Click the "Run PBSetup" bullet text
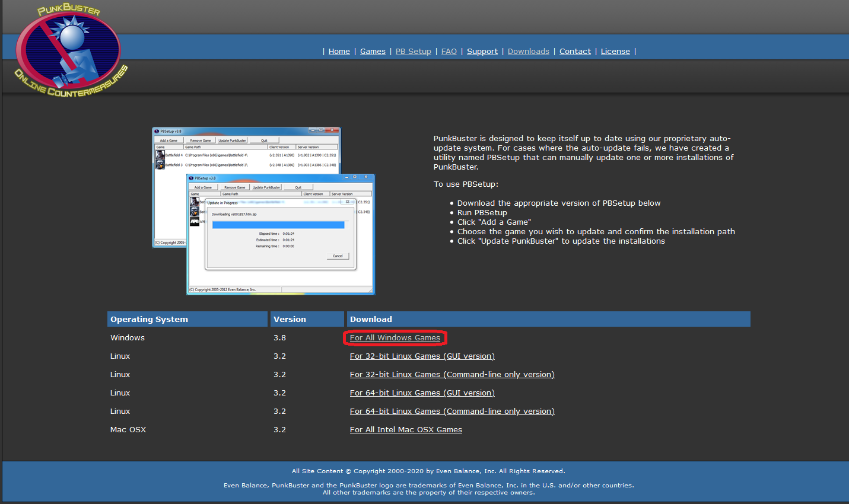 coord(482,213)
